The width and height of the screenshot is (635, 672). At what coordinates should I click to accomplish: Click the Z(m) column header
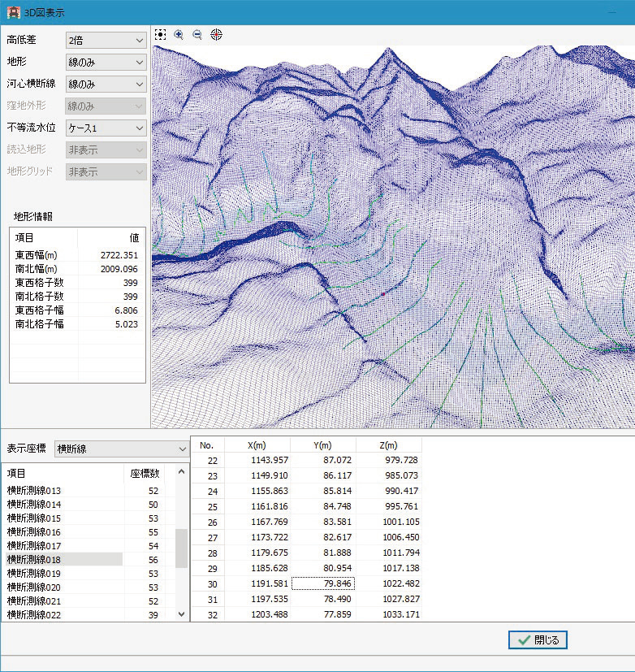(388, 445)
